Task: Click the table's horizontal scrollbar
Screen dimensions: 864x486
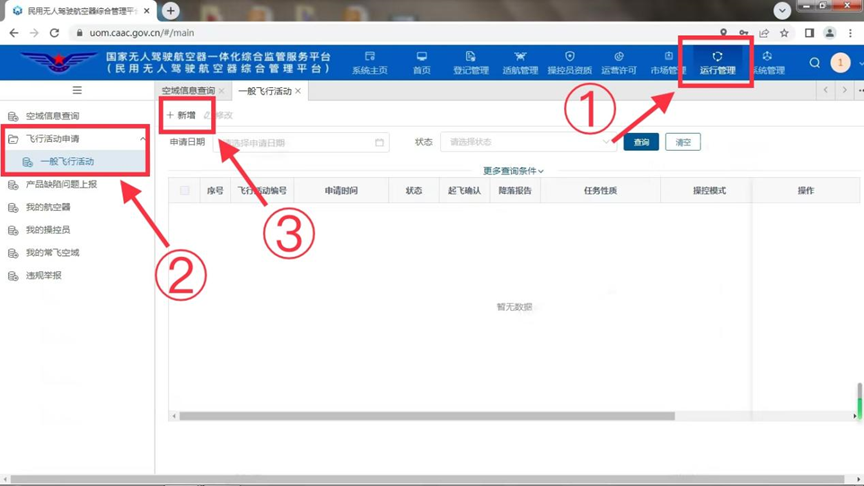Action: coord(427,416)
